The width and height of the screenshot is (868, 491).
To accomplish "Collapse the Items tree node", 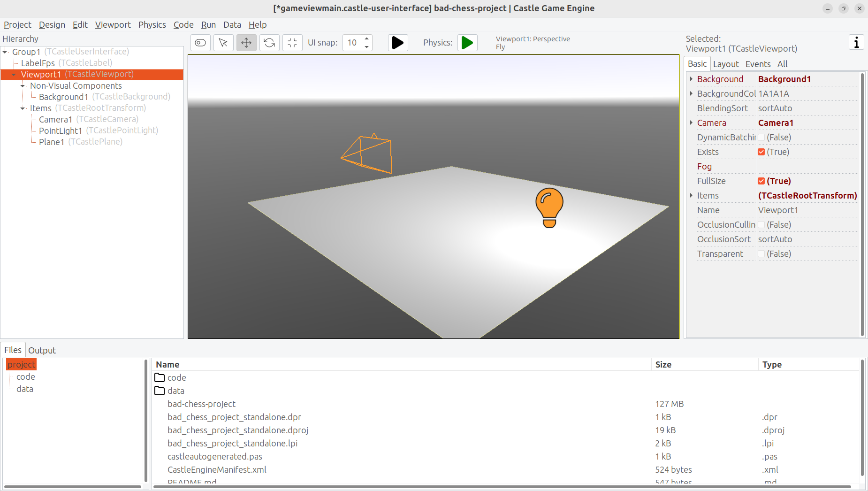I will [23, 108].
